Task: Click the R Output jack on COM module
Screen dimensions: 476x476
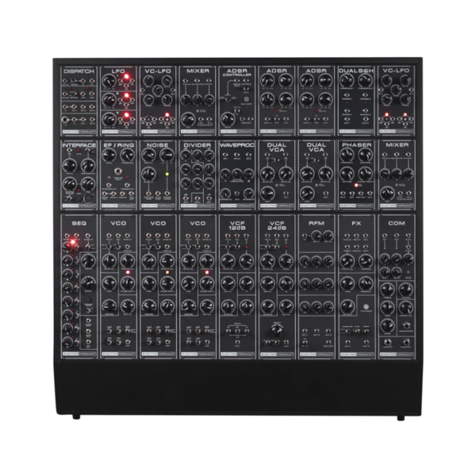Action: [405, 342]
